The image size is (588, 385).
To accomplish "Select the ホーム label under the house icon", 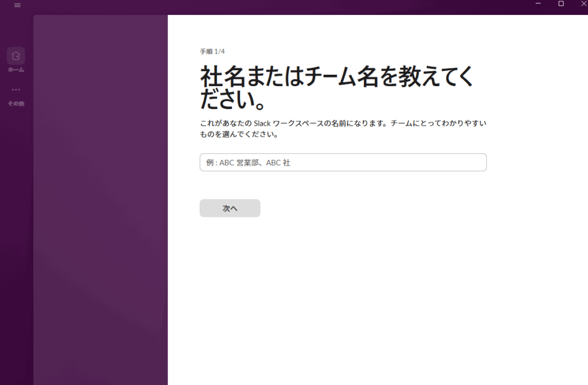I will click(16, 70).
